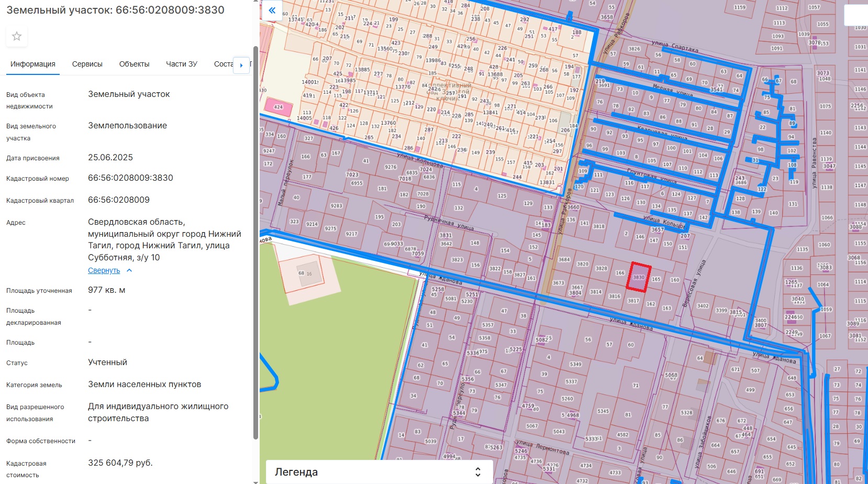Image resolution: width=868 pixels, height=484 pixels.
Task: Click the pink building 424 on map
Action: click(x=278, y=107)
